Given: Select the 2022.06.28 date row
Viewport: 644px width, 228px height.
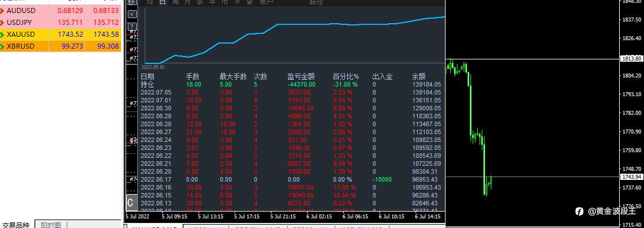Looking at the screenshot, I should (x=292, y=124).
